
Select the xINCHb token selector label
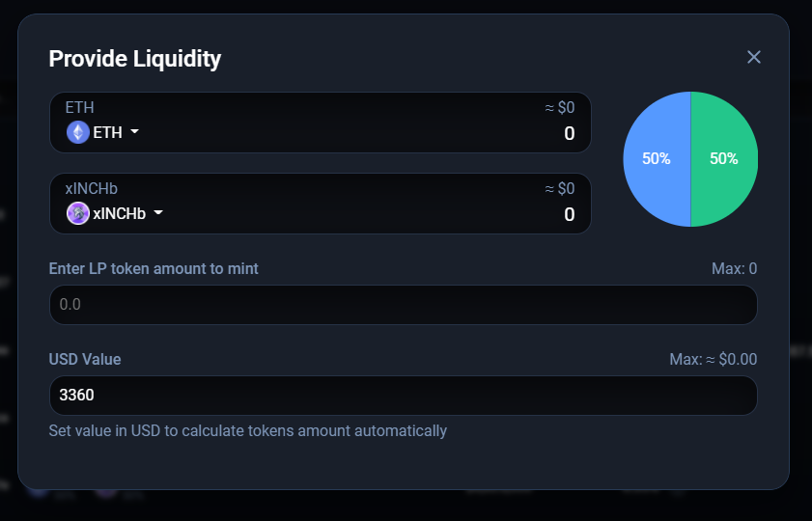point(119,213)
